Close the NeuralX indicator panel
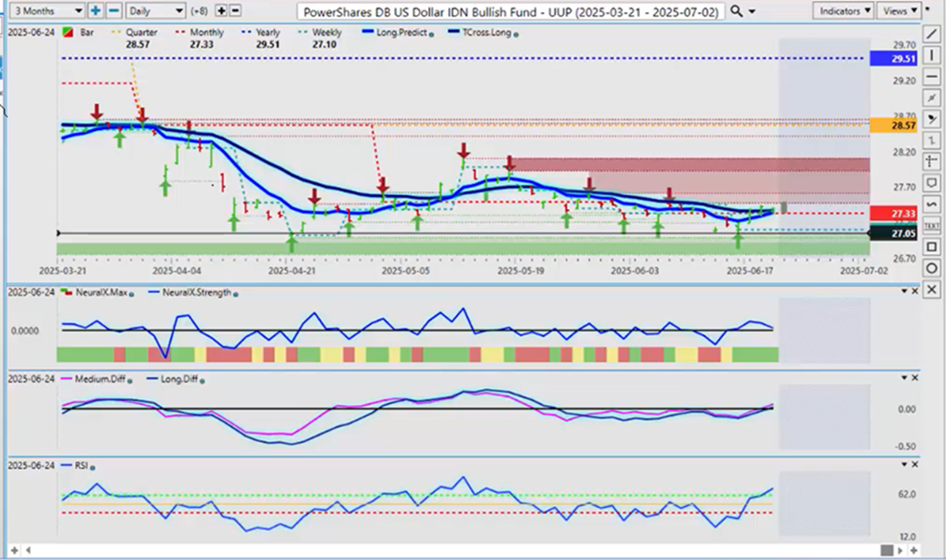The height and width of the screenshot is (560, 946). 914,292
